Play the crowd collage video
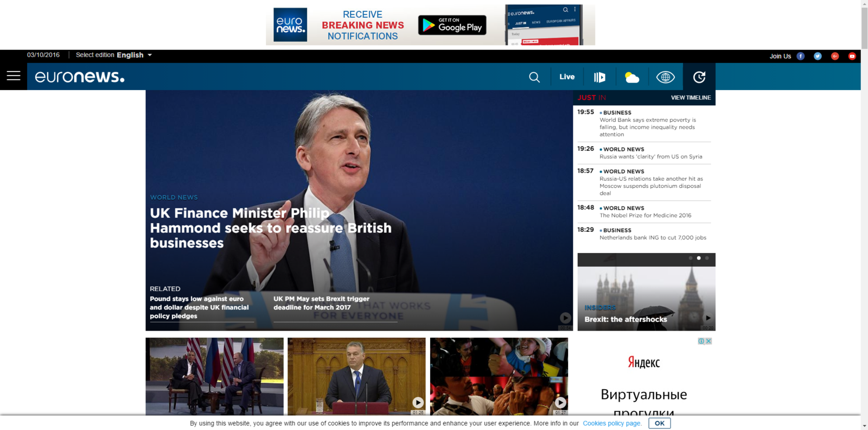The image size is (868, 430). 560,402
